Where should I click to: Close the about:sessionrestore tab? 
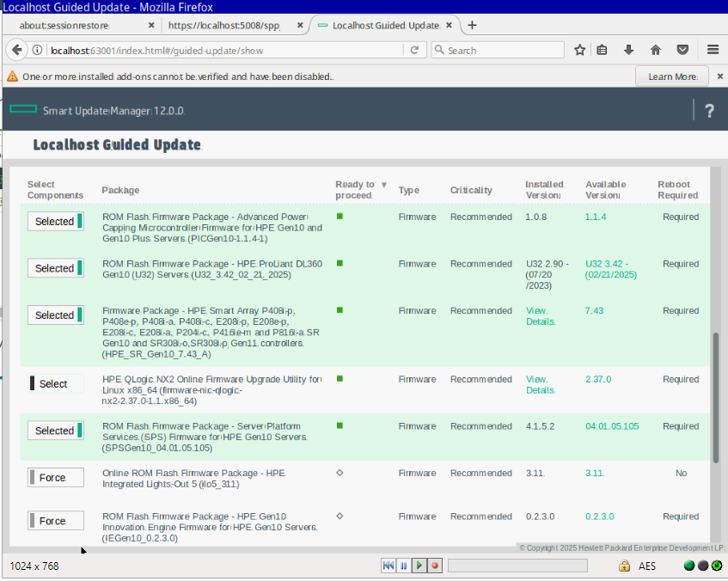151,26
